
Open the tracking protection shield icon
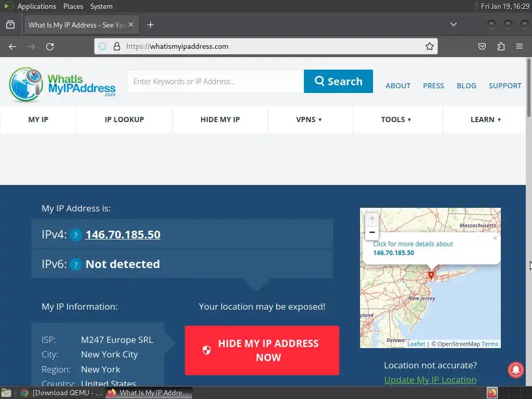[x=102, y=46]
